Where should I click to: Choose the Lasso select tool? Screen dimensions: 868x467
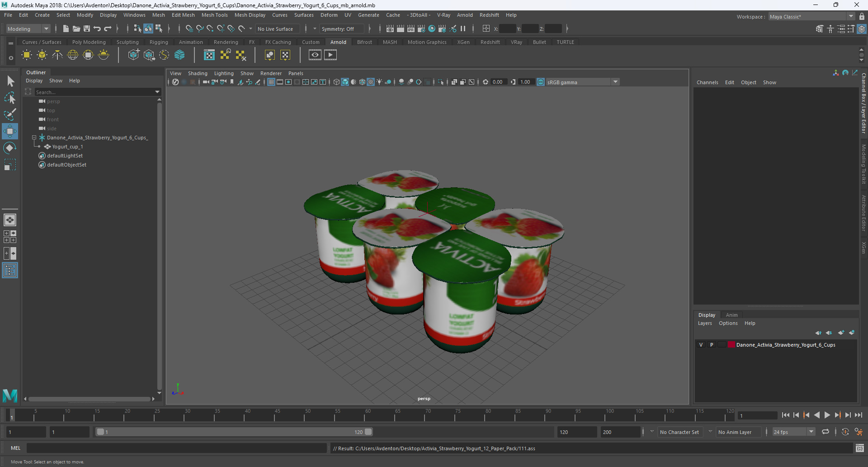(10, 98)
